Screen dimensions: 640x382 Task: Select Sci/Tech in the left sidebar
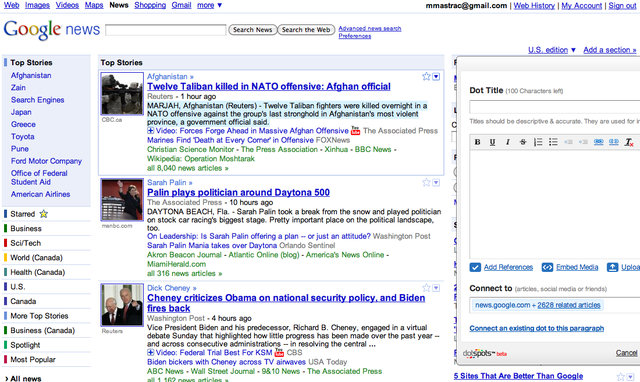[x=26, y=243]
